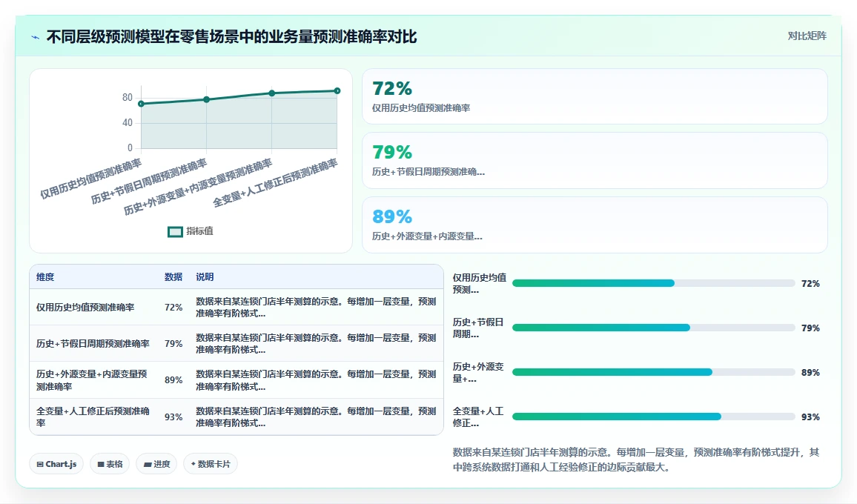Click the 全变量+人工修正... progress label

click(478, 417)
